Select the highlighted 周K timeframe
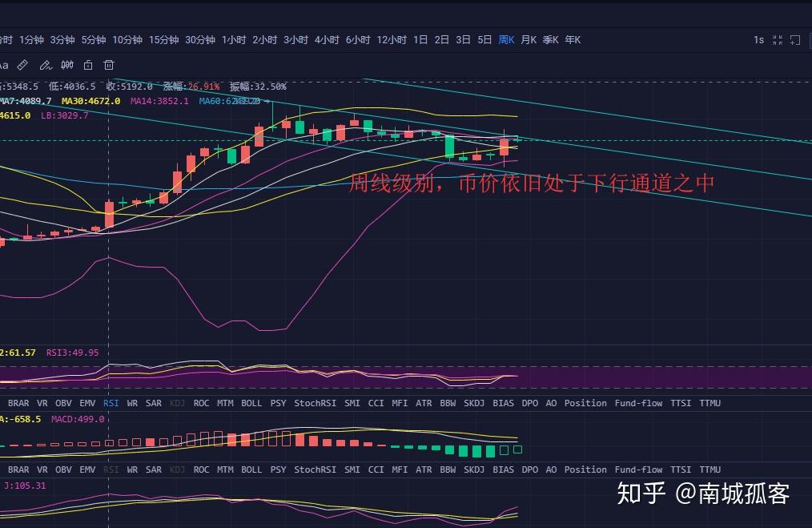Image resolution: width=812 pixels, height=528 pixels. 506,40
